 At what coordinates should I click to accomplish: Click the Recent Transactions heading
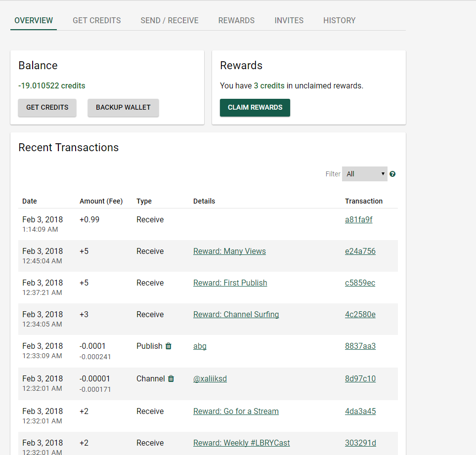pyautogui.click(x=69, y=147)
